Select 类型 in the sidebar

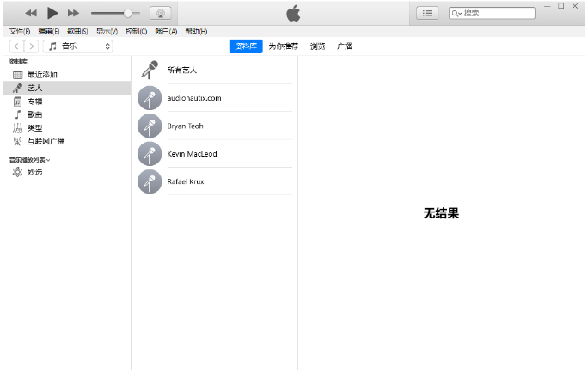67,128
